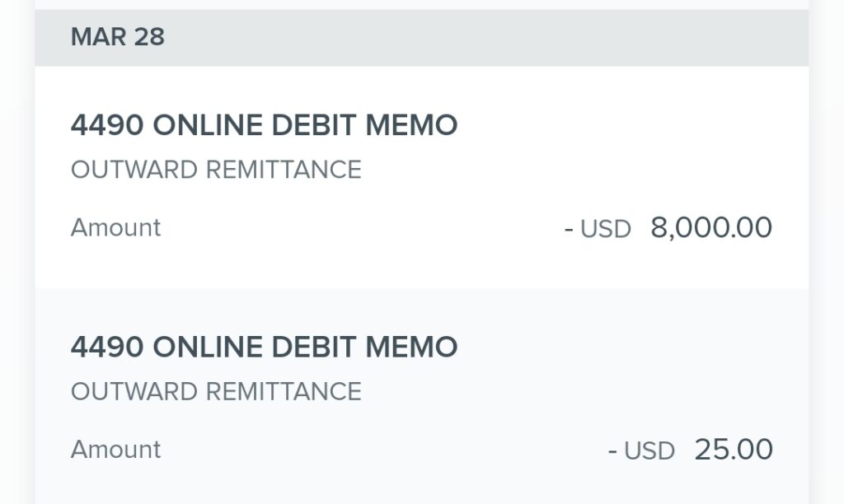844x504 pixels.
Task: Click the 4490 code in the 8,000.00 transaction
Action: coord(107,125)
